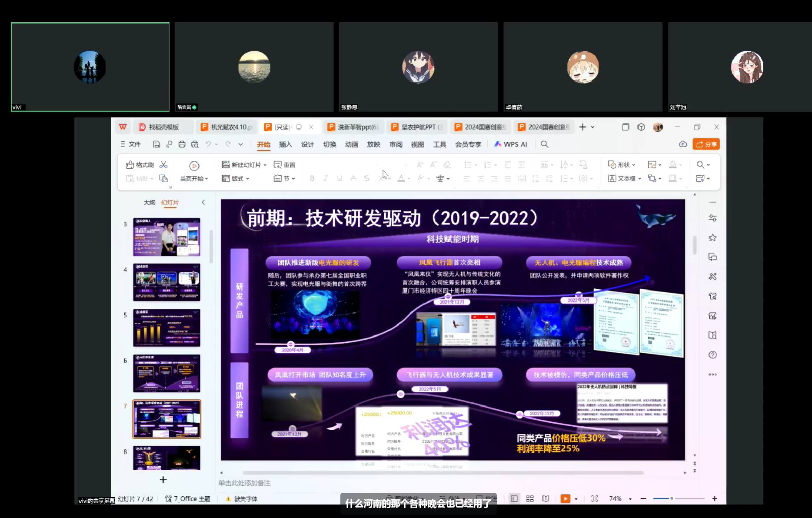Switch to the 洗新革智ppt document tab
Viewport: 812px width, 518px height.
[353, 127]
